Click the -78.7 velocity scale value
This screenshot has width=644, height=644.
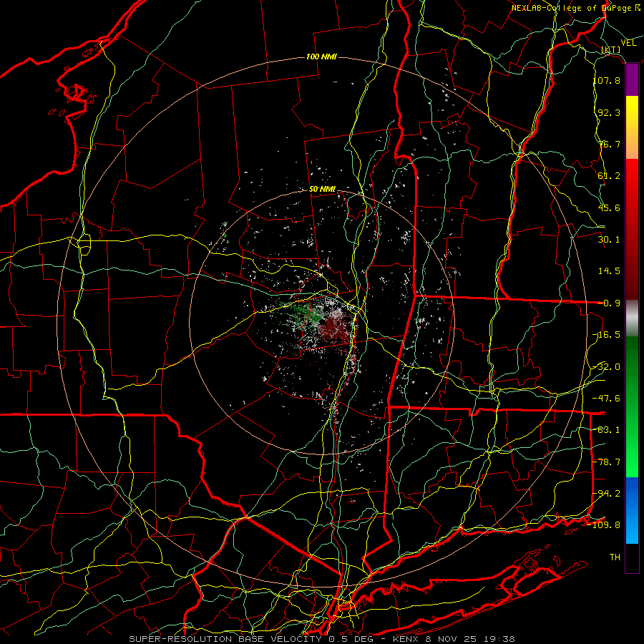607,462
